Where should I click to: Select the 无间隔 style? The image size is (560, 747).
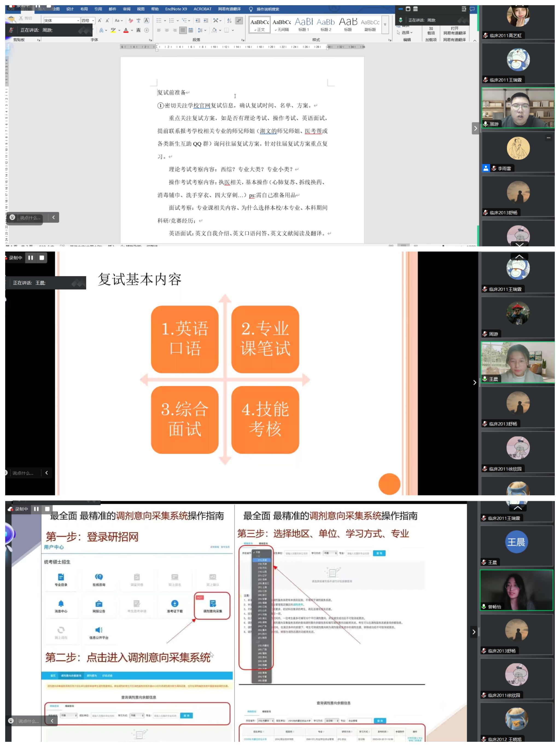[282, 25]
